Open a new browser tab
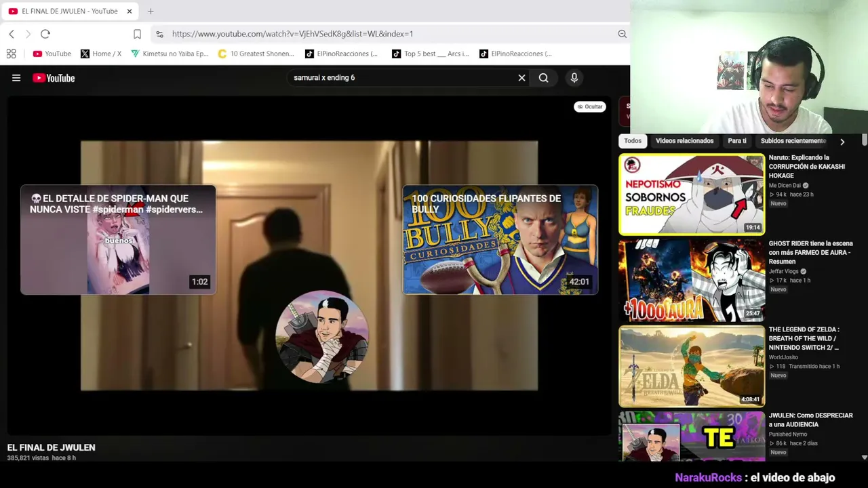The height and width of the screenshot is (488, 868). pos(151,11)
